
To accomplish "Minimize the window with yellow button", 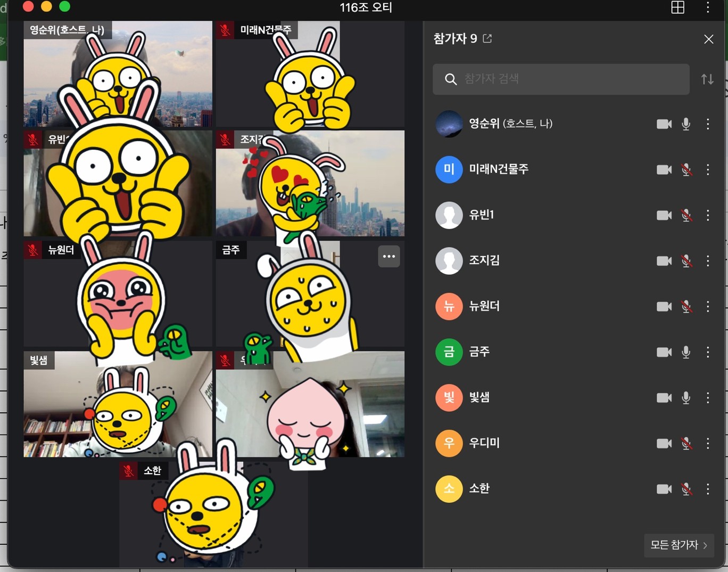I will [x=46, y=6].
